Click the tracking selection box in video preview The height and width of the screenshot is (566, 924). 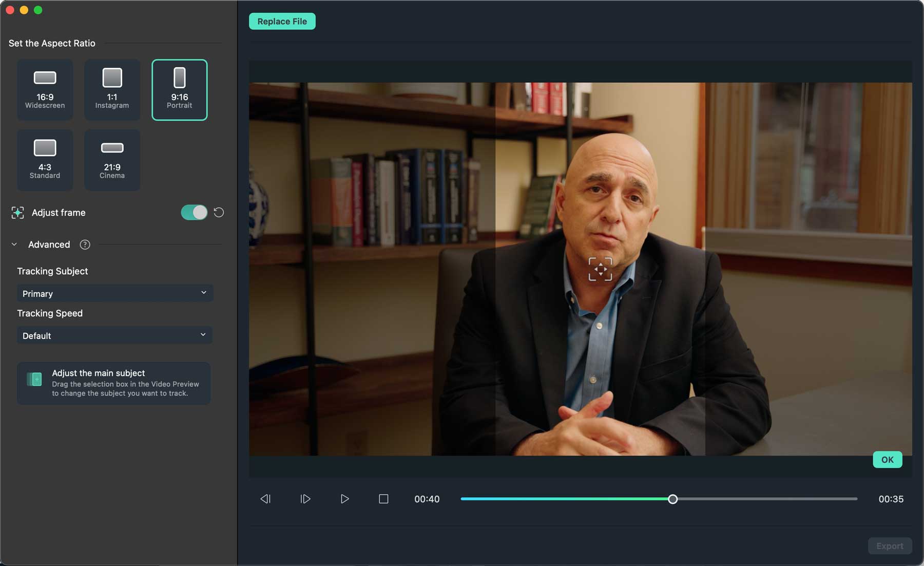coord(600,269)
